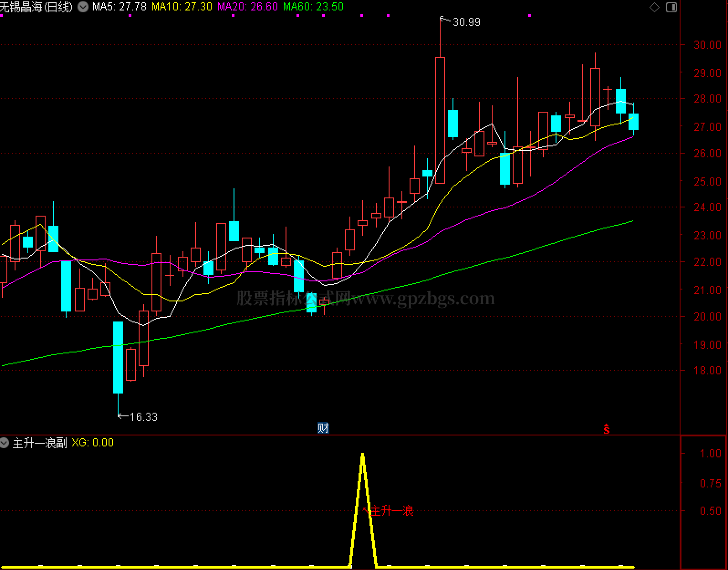Click the 18.00 price axis label
Screen dimensions: 728x570
[x=707, y=370]
